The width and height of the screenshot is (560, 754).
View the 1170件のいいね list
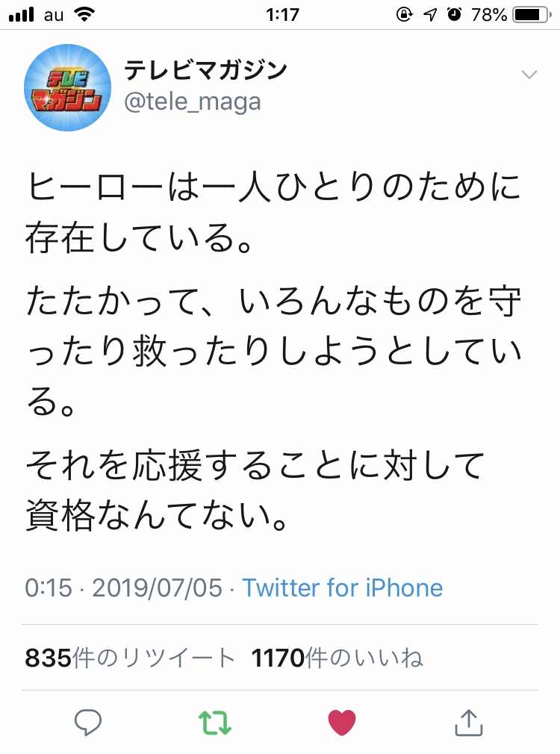(x=337, y=657)
